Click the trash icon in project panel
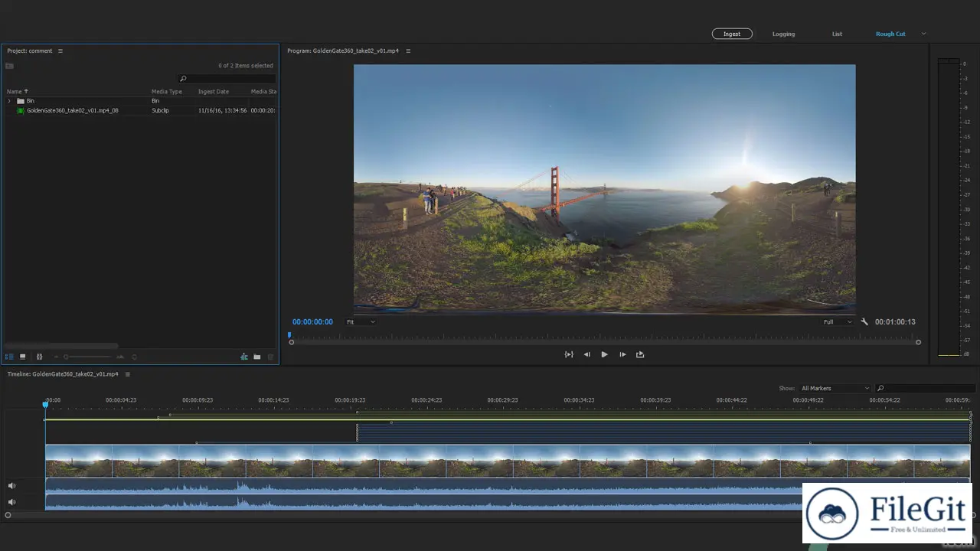 tap(270, 357)
